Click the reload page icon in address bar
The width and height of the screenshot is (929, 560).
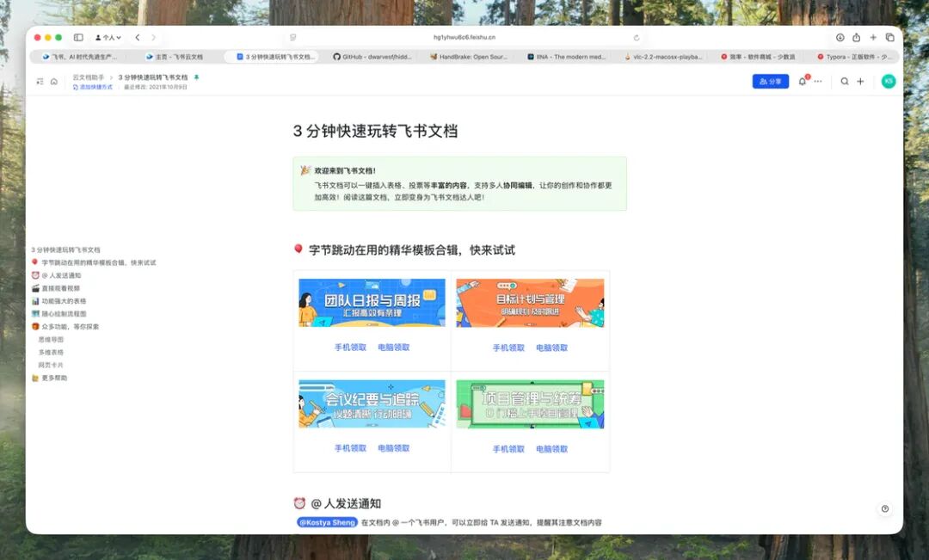click(x=637, y=37)
